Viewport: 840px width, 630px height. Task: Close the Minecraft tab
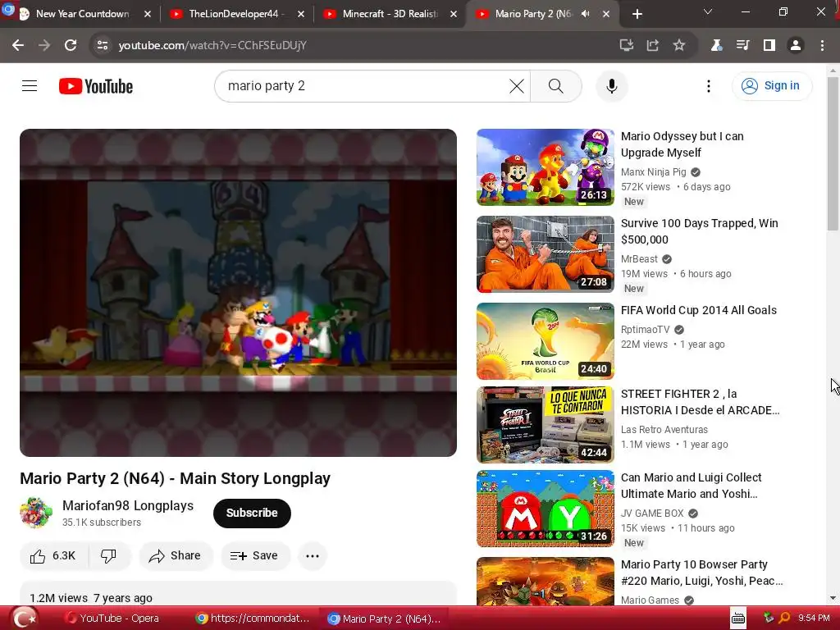coord(453,15)
